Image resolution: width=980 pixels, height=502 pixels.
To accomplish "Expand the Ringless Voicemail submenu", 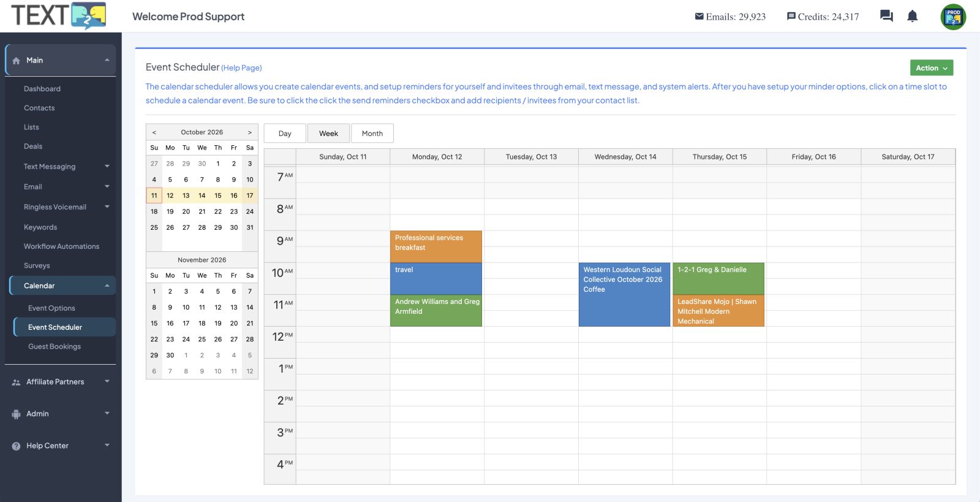I will tap(107, 207).
